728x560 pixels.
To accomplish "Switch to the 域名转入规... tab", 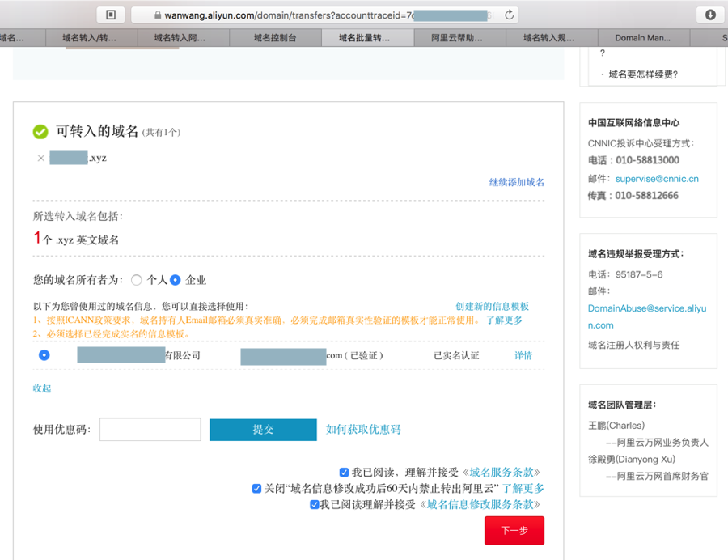I will 548,37.
